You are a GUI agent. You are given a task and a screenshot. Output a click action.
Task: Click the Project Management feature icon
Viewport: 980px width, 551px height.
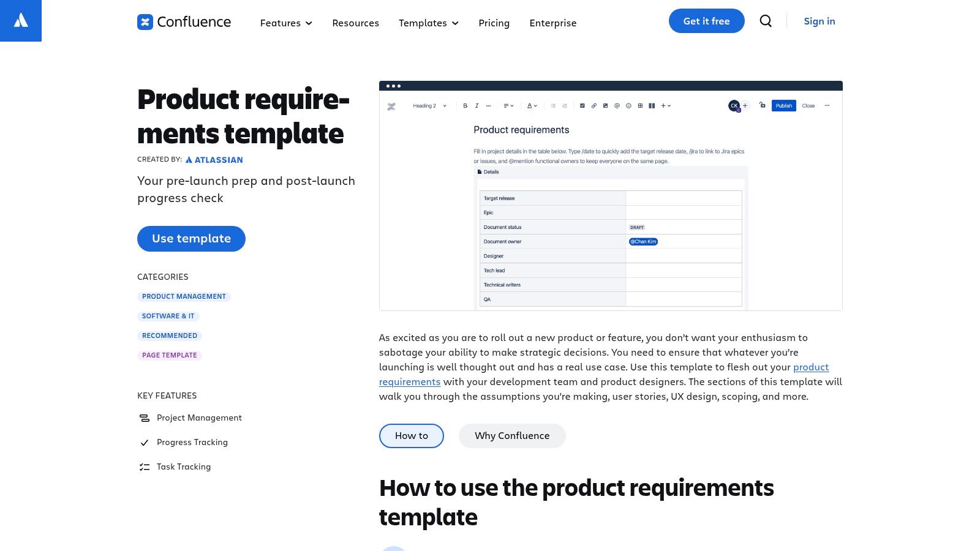coord(145,418)
